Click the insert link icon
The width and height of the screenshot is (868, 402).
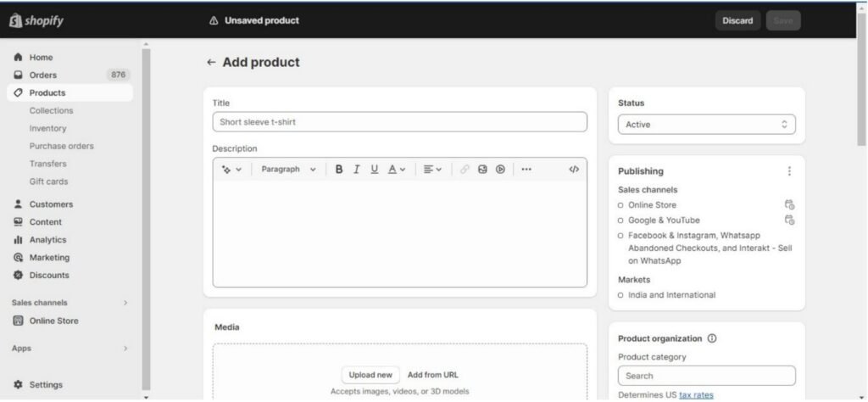(x=465, y=170)
